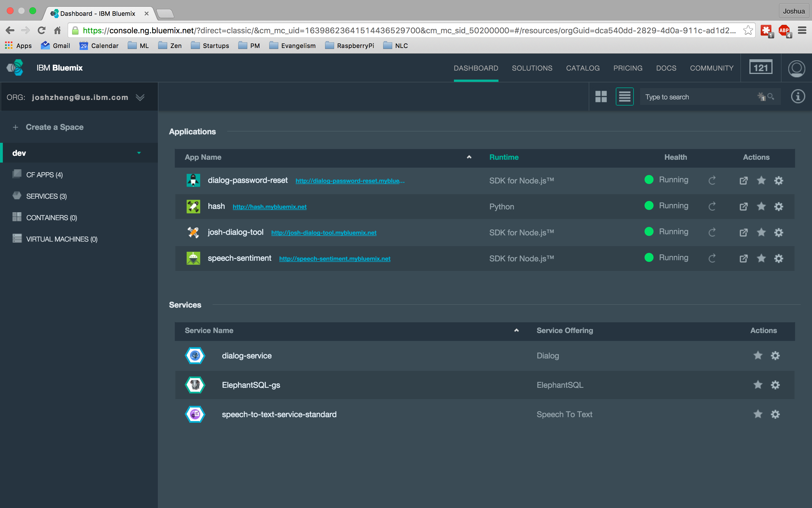Viewport: 812px width, 508px height.
Task: Open dialog-password-reset in new window
Action: point(743,180)
